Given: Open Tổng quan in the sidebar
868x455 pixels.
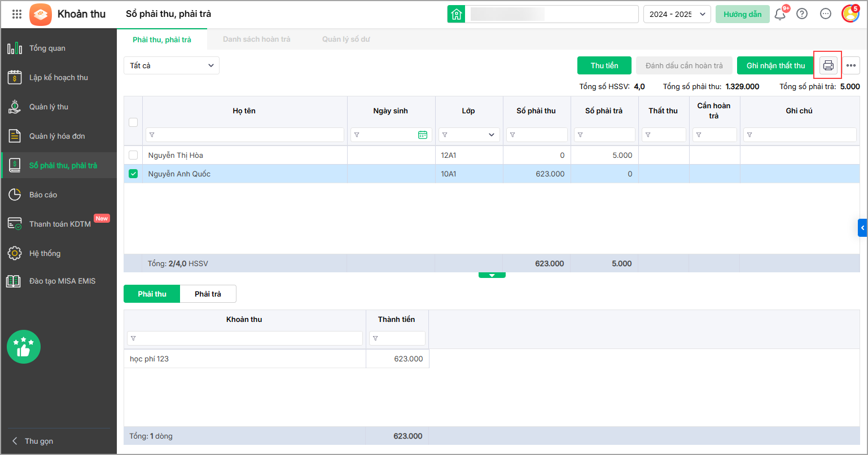Looking at the screenshot, I should [59, 48].
